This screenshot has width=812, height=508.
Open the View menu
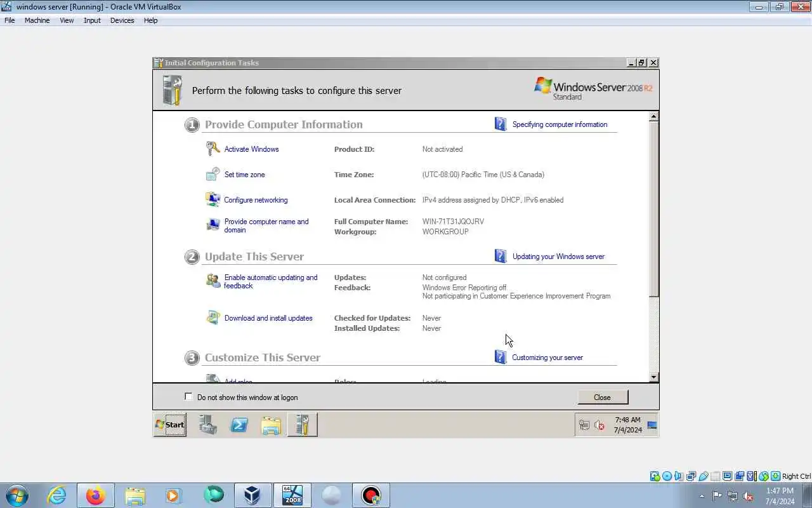coord(67,20)
